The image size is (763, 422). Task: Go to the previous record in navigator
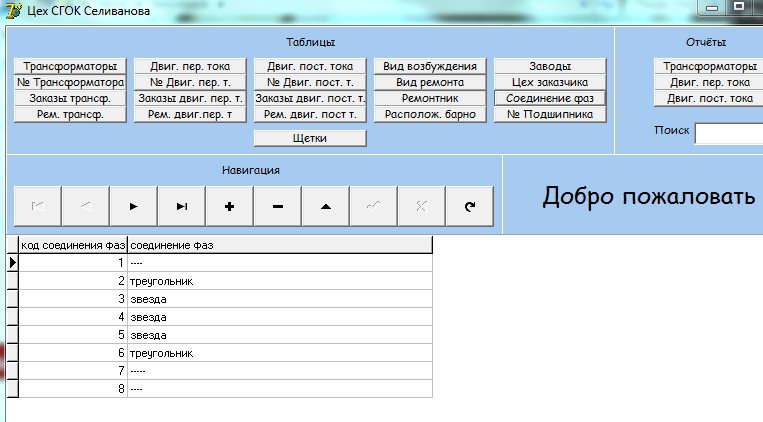pos(86,206)
